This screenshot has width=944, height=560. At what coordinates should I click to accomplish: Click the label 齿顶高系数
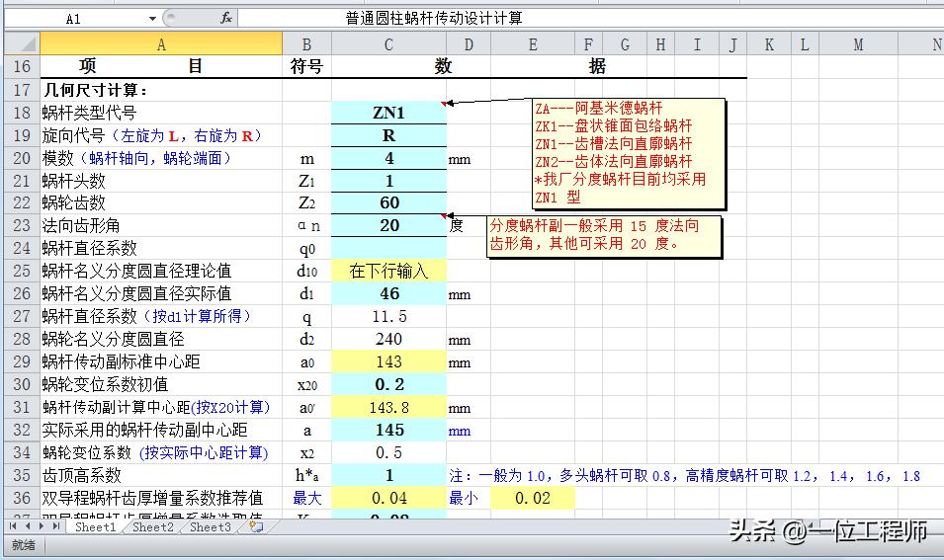[x=81, y=475]
